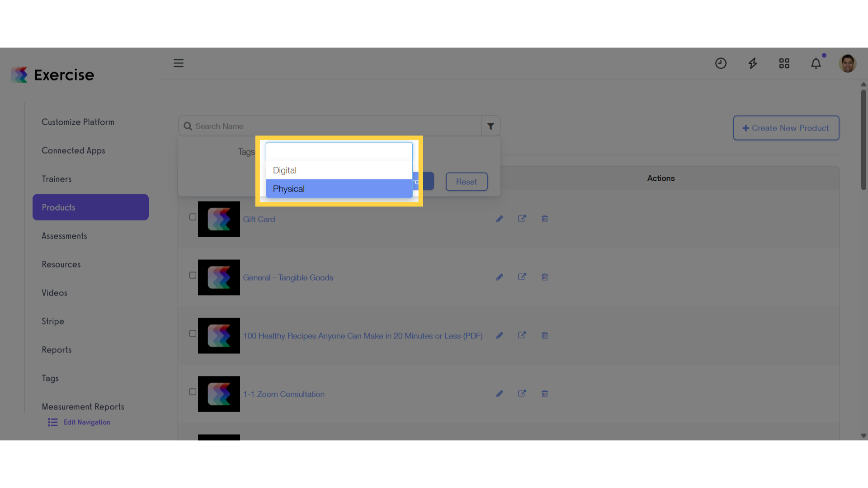Click the lightning bolt quick actions icon

[x=752, y=63]
